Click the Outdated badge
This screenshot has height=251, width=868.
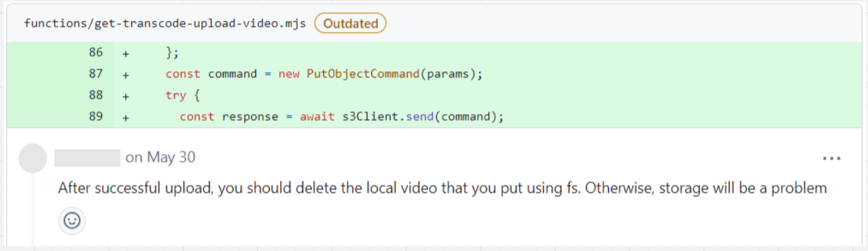(350, 23)
